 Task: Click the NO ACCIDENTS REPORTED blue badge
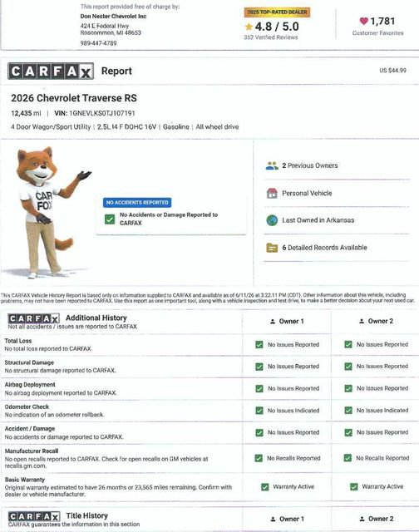tap(137, 203)
